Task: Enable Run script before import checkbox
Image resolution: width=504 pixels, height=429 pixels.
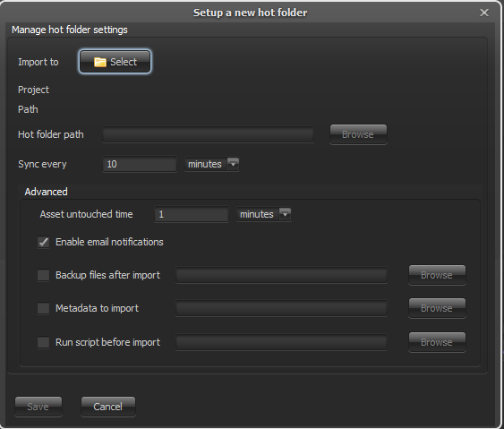Action: [x=43, y=342]
